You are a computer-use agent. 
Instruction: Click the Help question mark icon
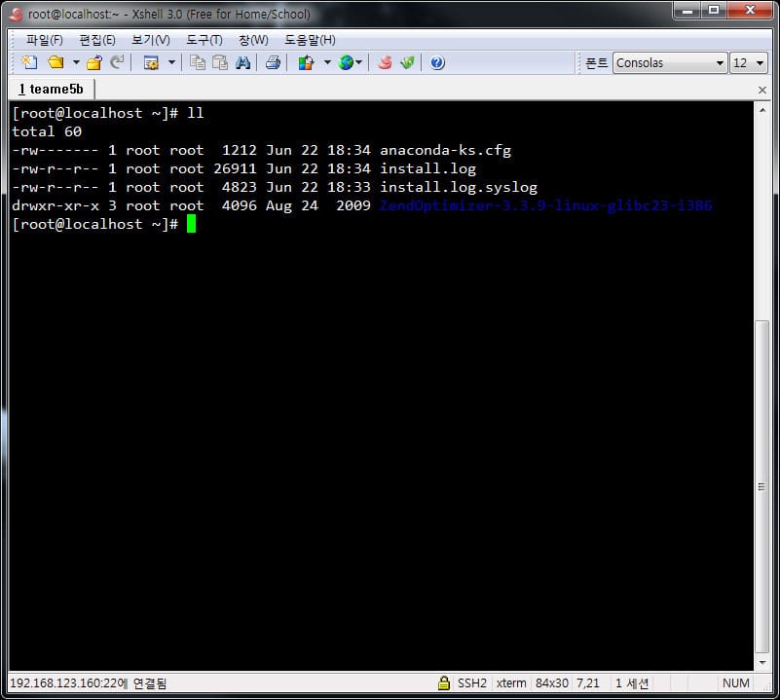(x=437, y=62)
